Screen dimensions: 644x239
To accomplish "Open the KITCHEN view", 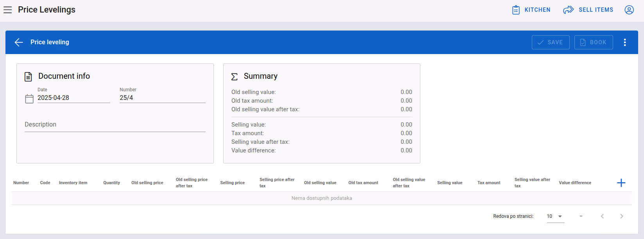I will click(531, 10).
